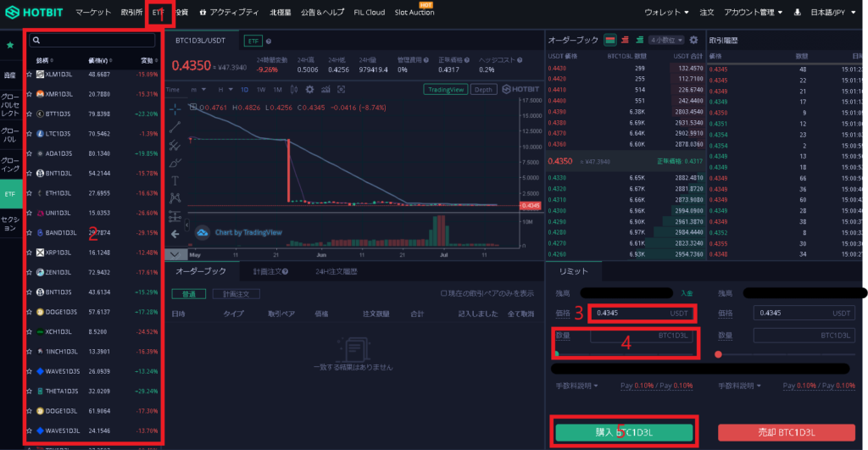Viewport: 868px width, 450px height.
Task: Select the brush drawing tool
Action: pyautogui.click(x=175, y=164)
